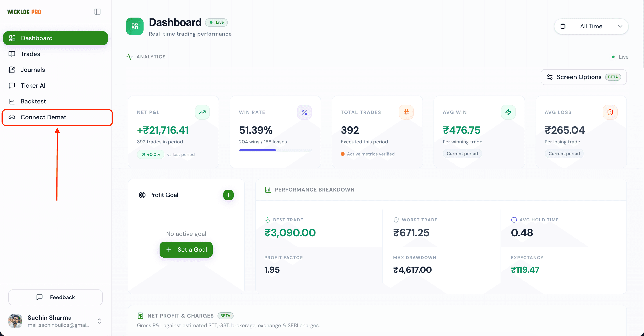644x336 pixels.
Task: Click the Total Trades hash icon
Action: [x=406, y=112]
